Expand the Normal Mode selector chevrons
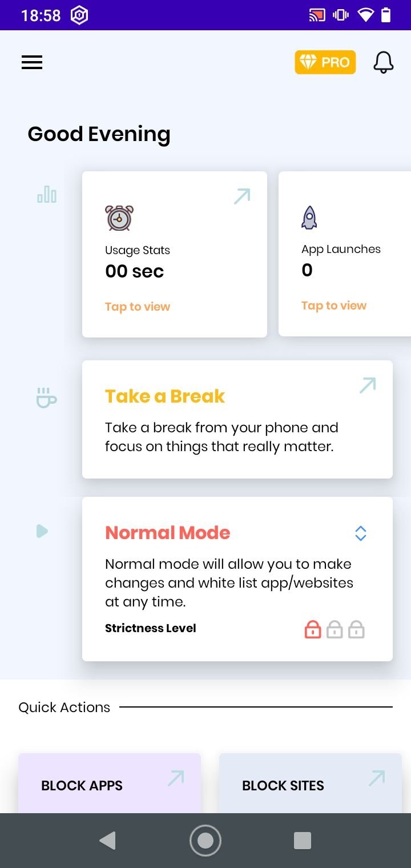The height and width of the screenshot is (868, 411). pos(360,533)
